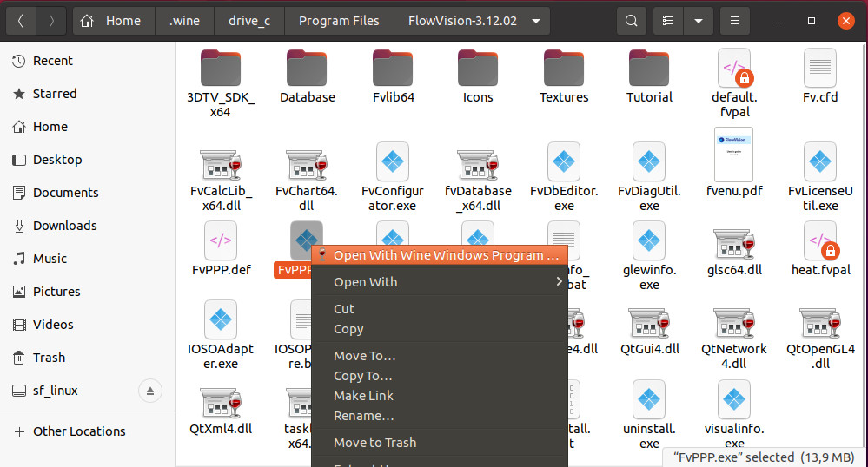Open Trash in sidebar
Screen dimensions: 868x467
[x=88, y=358]
